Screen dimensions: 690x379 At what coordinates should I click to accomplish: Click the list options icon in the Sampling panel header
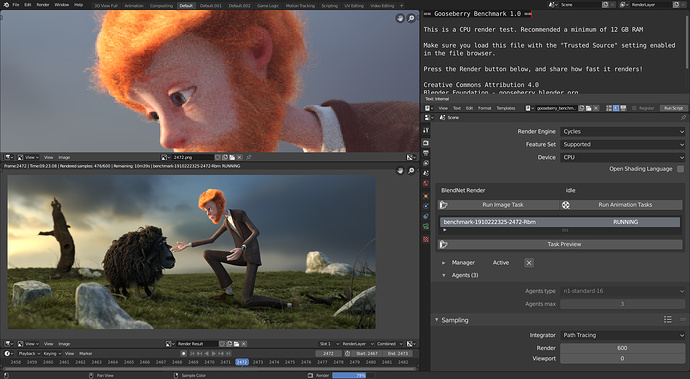pos(668,320)
